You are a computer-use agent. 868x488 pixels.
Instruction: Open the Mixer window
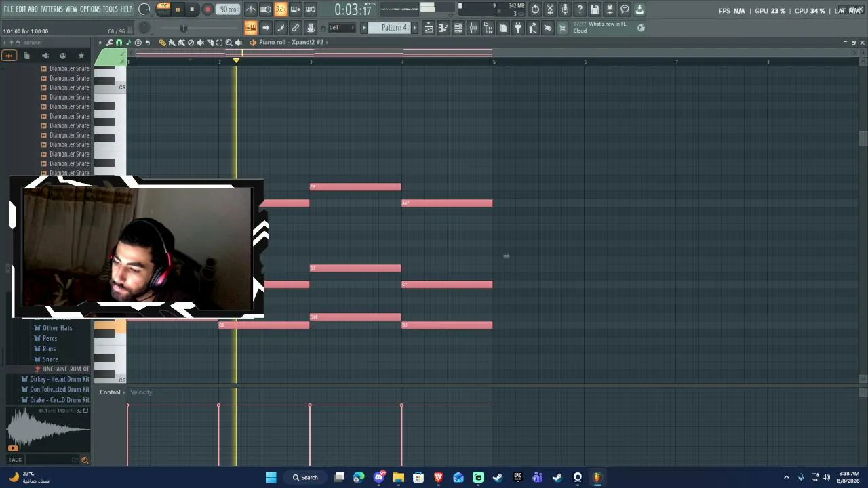473,28
